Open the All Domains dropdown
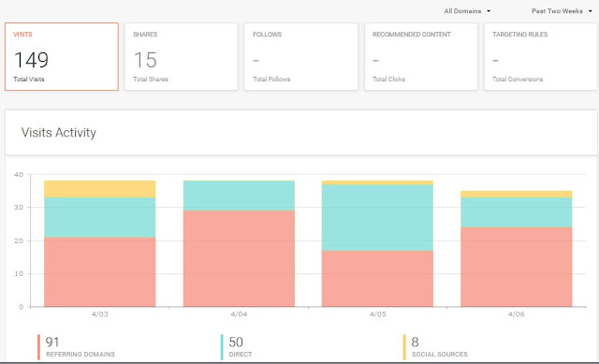Image resolution: width=599 pixels, height=364 pixels. point(467,11)
